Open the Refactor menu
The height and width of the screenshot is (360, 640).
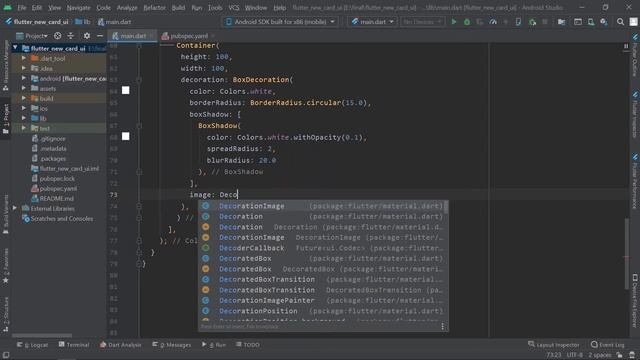(x=154, y=7)
